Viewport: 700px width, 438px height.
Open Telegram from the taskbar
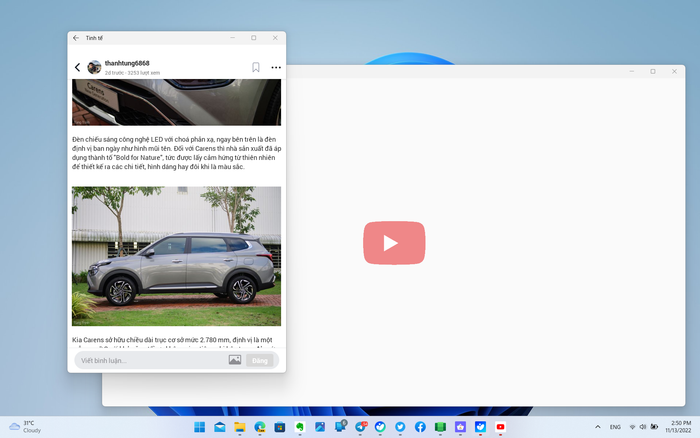click(360, 427)
